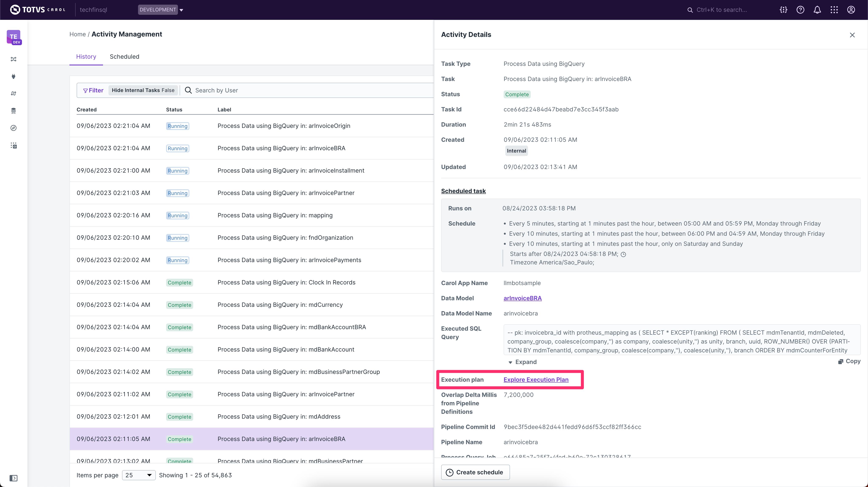Open the activity tasks icon in sidebar
The image size is (868, 487).
click(x=14, y=146)
